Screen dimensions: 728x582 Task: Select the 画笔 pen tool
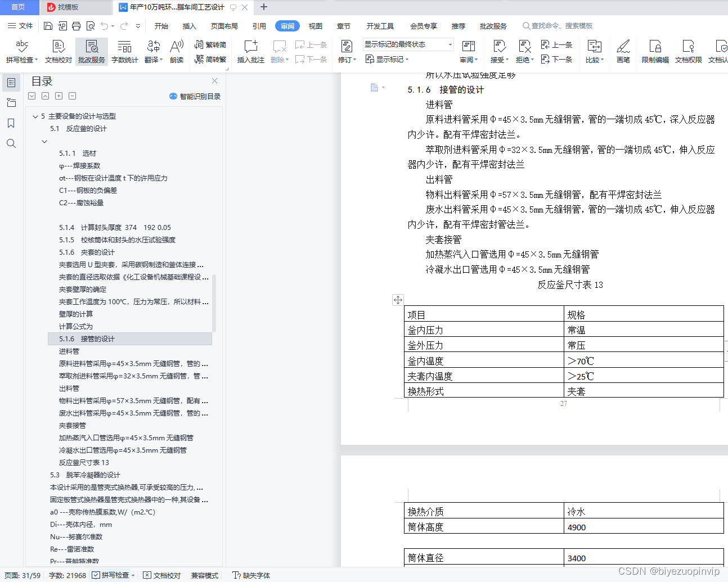click(623, 51)
